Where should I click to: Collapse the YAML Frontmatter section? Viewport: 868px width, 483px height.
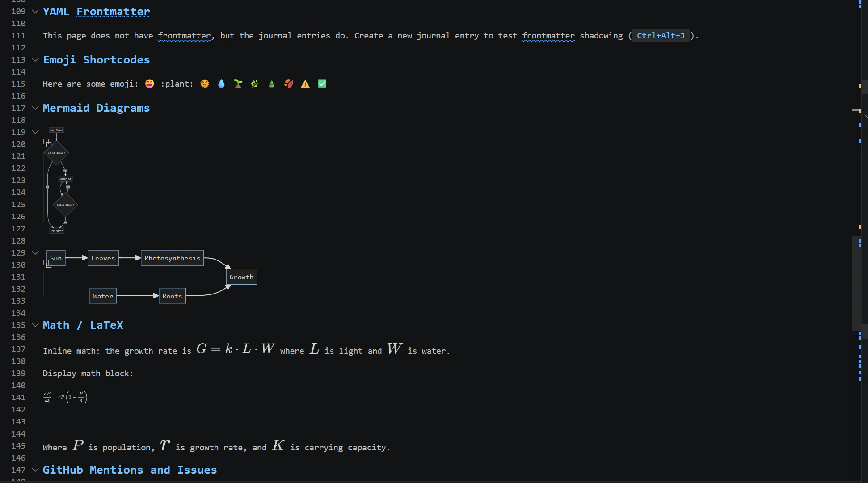35,11
